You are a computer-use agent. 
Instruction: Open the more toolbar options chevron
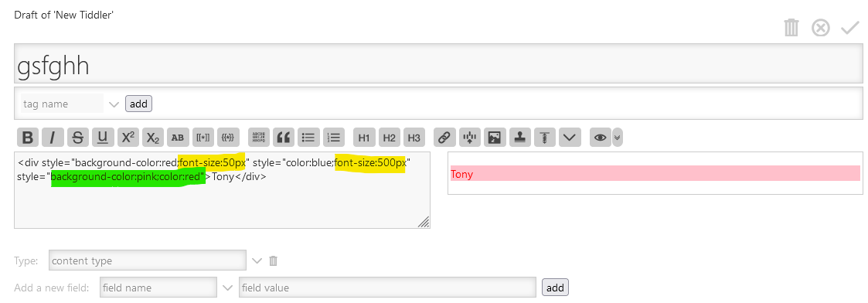tap(570, 138)
